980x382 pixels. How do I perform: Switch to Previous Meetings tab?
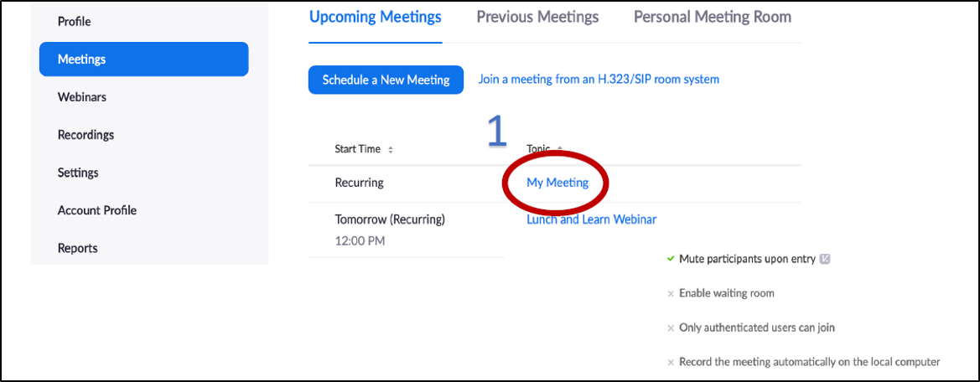pos(537,17)
